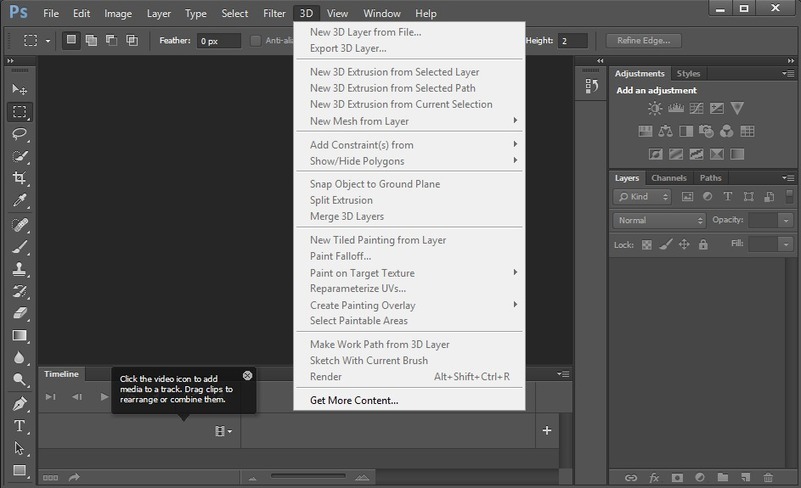Select the Type tool
Screen dimensions: 801x488
coord(19,426)
